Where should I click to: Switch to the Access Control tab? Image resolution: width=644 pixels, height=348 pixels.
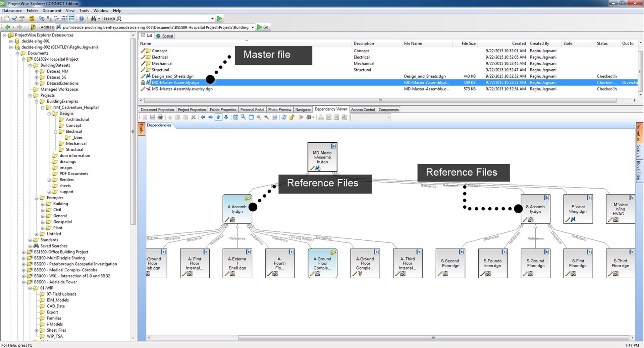[x=363, y=110]
